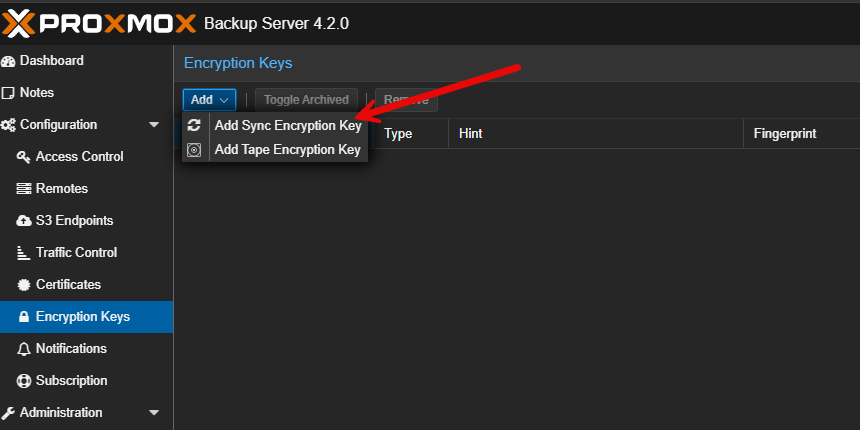Collapse the Configuration section arrow
This screenshot has width=860, height=430.
[154, 125]
